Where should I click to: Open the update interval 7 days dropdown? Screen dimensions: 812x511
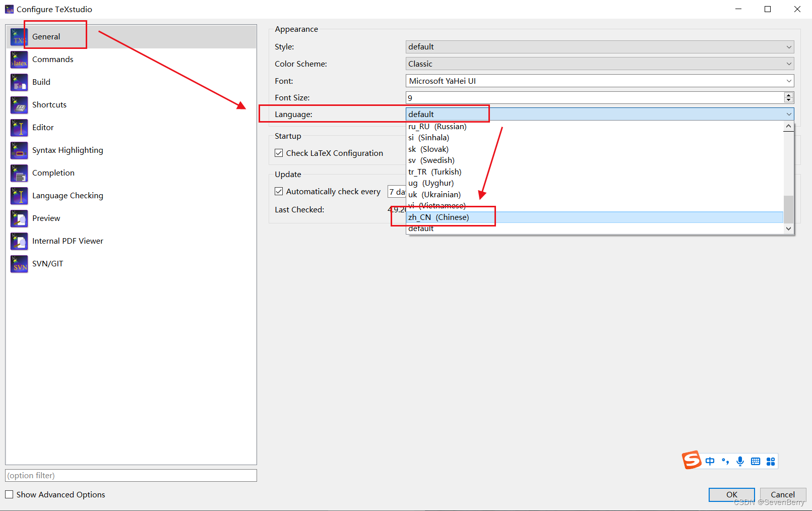click(397, 192)
